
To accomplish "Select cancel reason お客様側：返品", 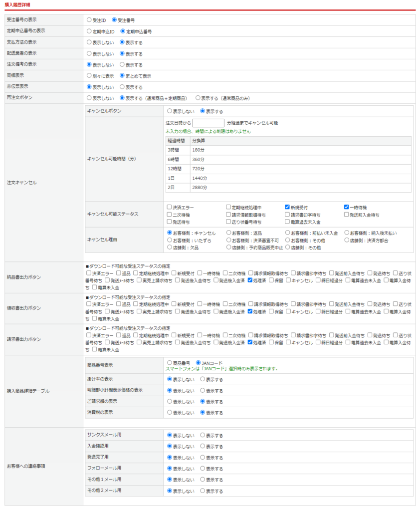I will [x=228, y=233].
